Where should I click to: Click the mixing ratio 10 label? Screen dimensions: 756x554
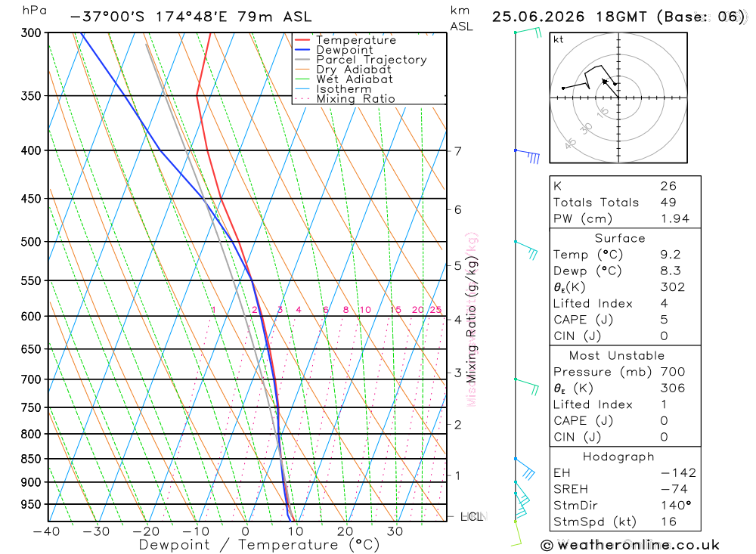point(365,310)
